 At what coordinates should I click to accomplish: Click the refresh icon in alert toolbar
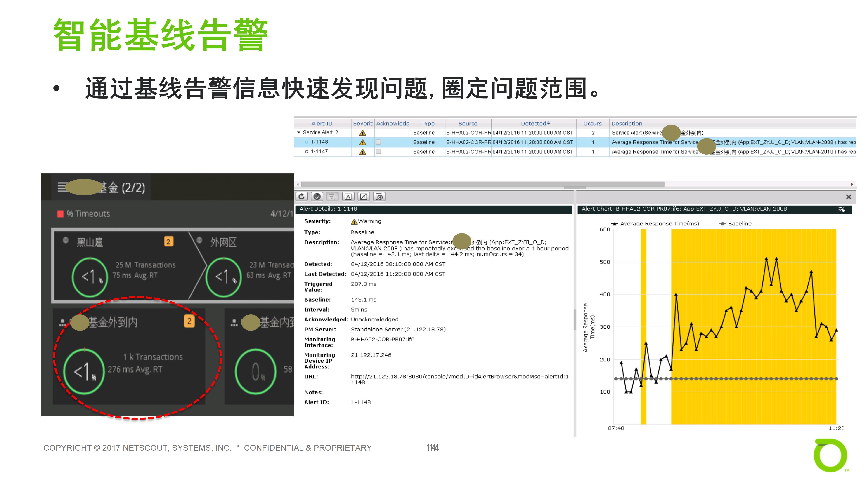[302, 196]
